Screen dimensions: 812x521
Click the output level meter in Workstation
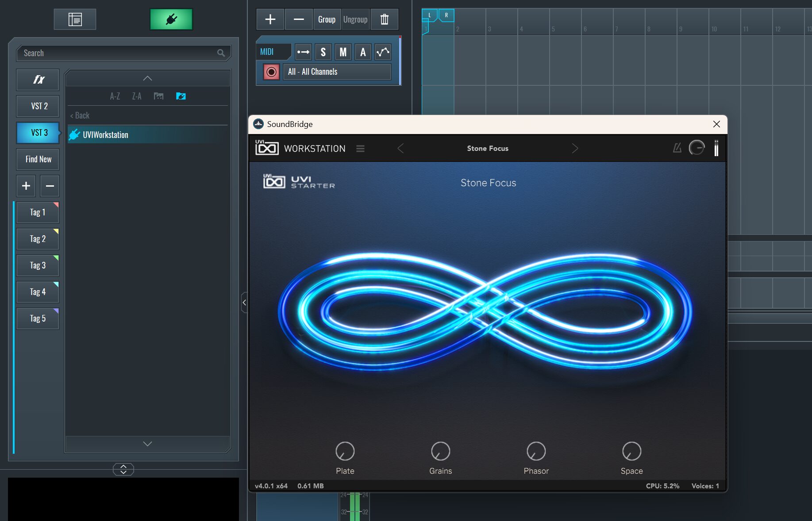(x=716, y=148)
